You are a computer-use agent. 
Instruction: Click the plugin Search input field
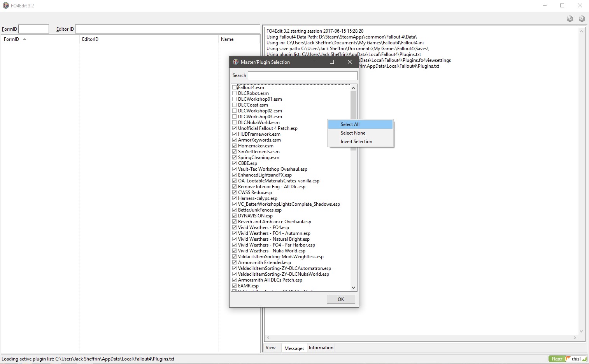point(303,75)
